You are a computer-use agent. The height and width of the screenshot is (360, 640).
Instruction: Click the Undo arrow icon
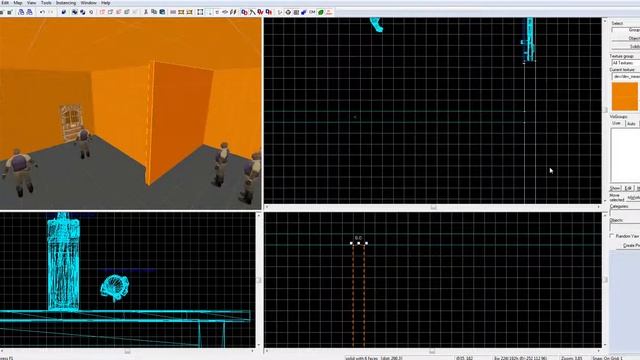point(42,12)
